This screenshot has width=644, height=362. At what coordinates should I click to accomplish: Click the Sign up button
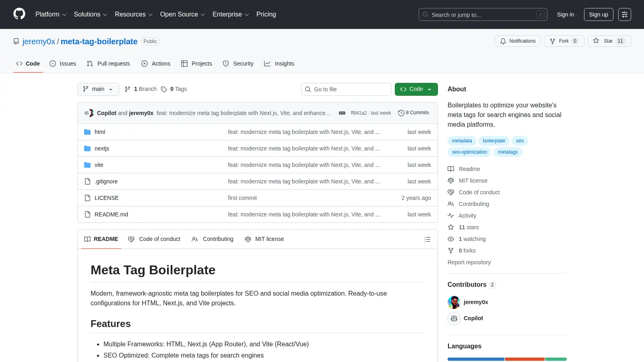pyautogui.click(x=599, y=14)
